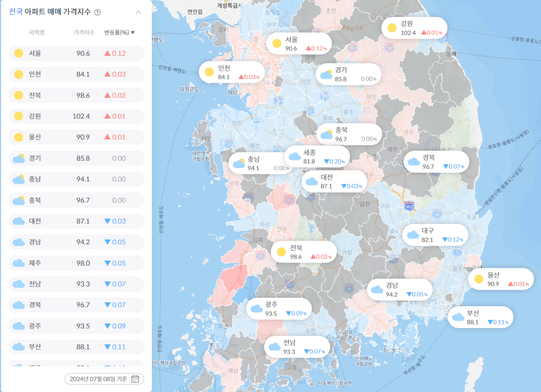Pick the cloud icon in the 광주 list row

[19, 326]
